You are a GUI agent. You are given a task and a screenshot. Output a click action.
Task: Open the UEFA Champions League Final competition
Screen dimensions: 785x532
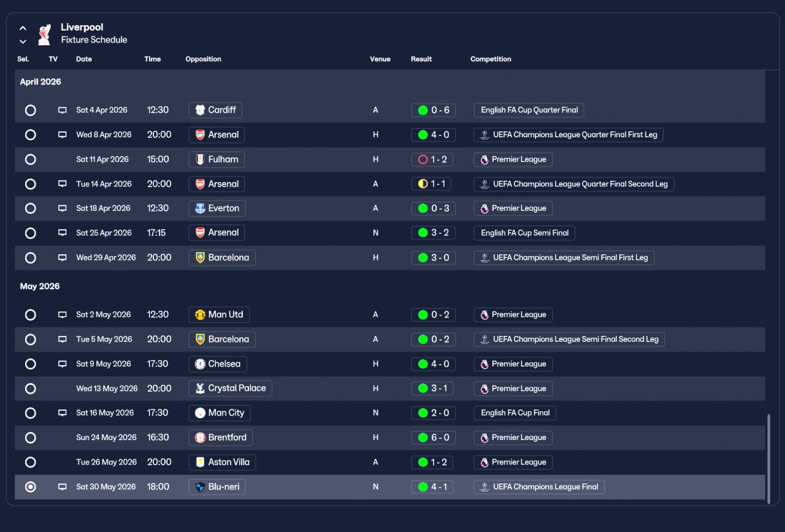click(x=539, y=487)
